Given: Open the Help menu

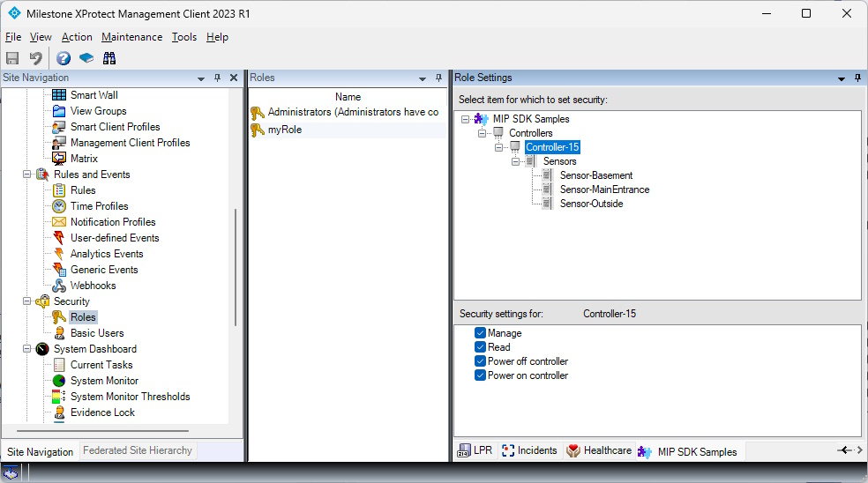Looking at the screenshot, I should click(218, 37).
